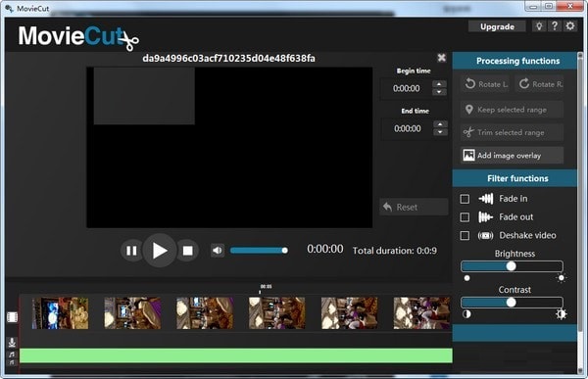Click the Reset button
The width and height of the screenshot is (588, 379).
coord(414,207)
